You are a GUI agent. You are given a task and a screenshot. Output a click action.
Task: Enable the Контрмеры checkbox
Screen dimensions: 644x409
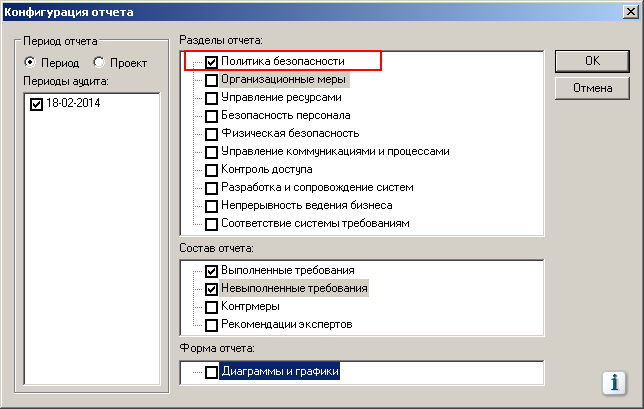211,307
